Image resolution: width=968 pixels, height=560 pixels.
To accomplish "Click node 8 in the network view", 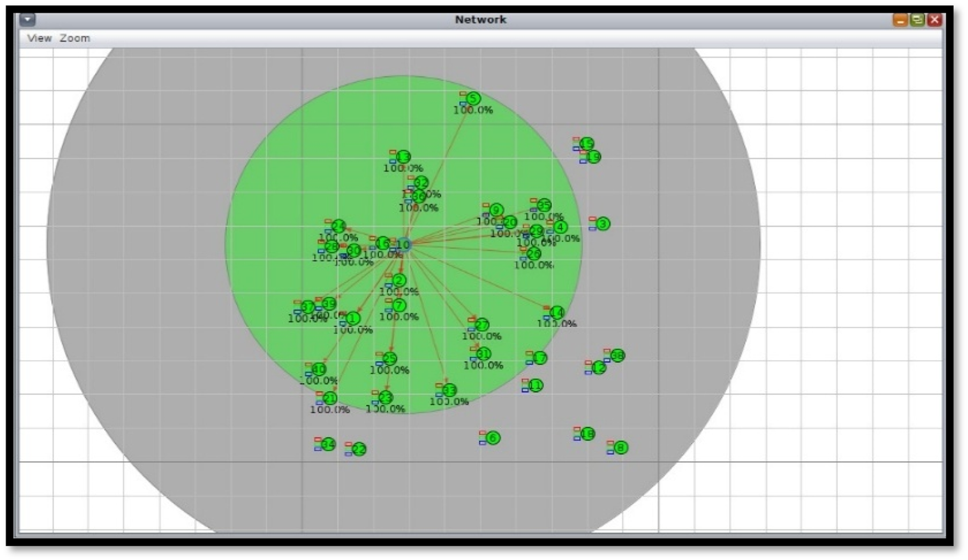I will click(x=620, y=448).
